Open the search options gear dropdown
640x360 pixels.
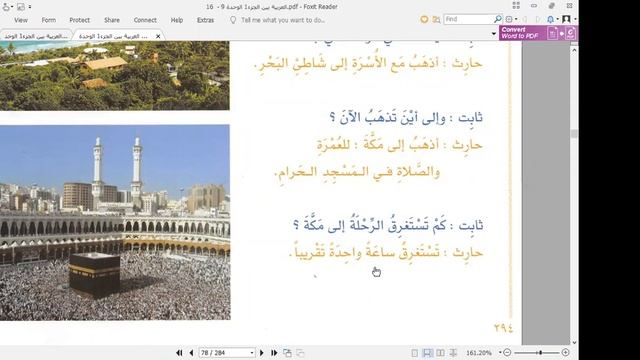[x=511, y=19]
